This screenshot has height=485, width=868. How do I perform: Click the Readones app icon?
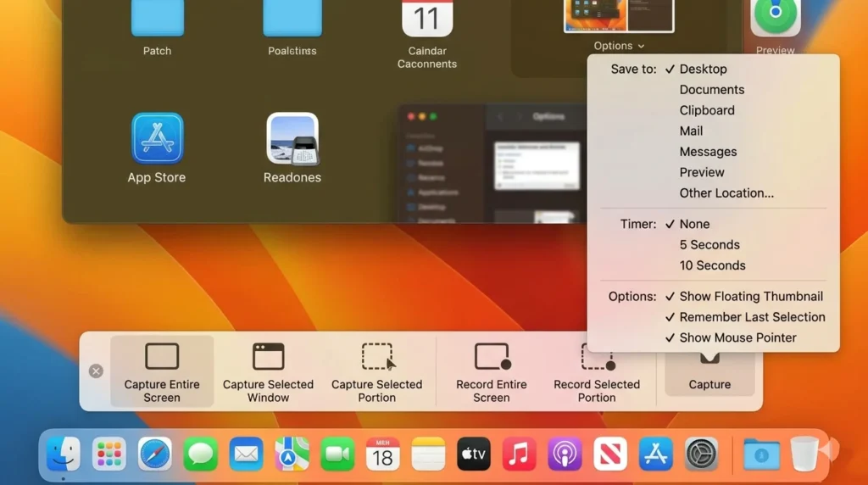(x=292, y=140)
